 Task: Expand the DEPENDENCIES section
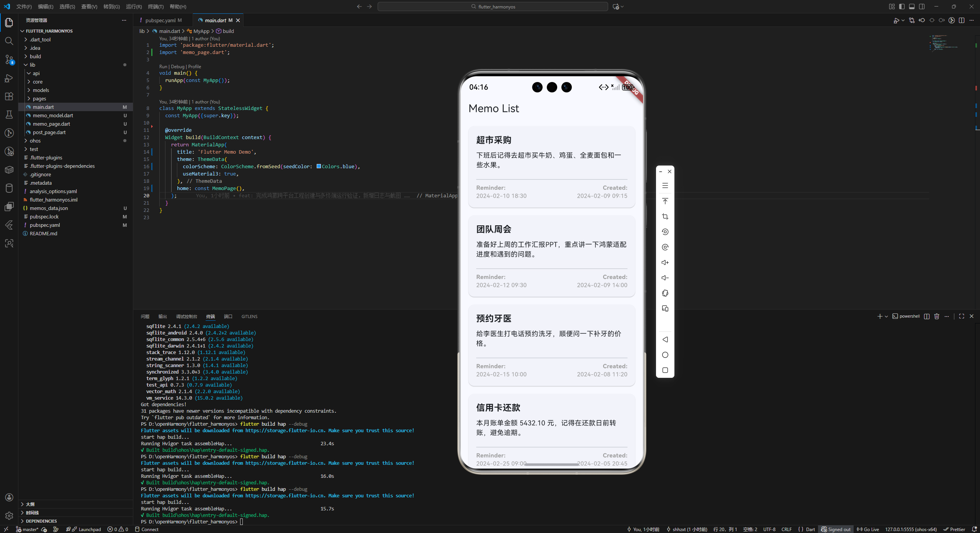pos(41,521)
